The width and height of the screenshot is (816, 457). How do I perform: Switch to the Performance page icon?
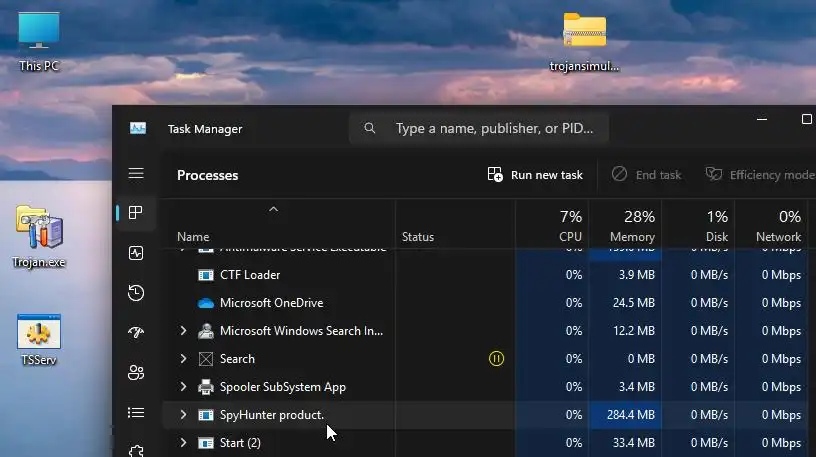[x=136, y=253]
